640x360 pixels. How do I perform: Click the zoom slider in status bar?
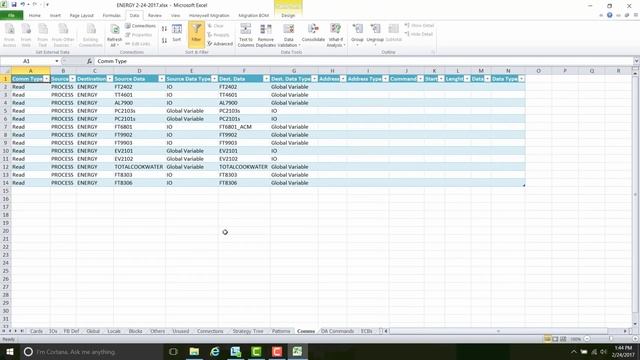[x=611, y=339]
